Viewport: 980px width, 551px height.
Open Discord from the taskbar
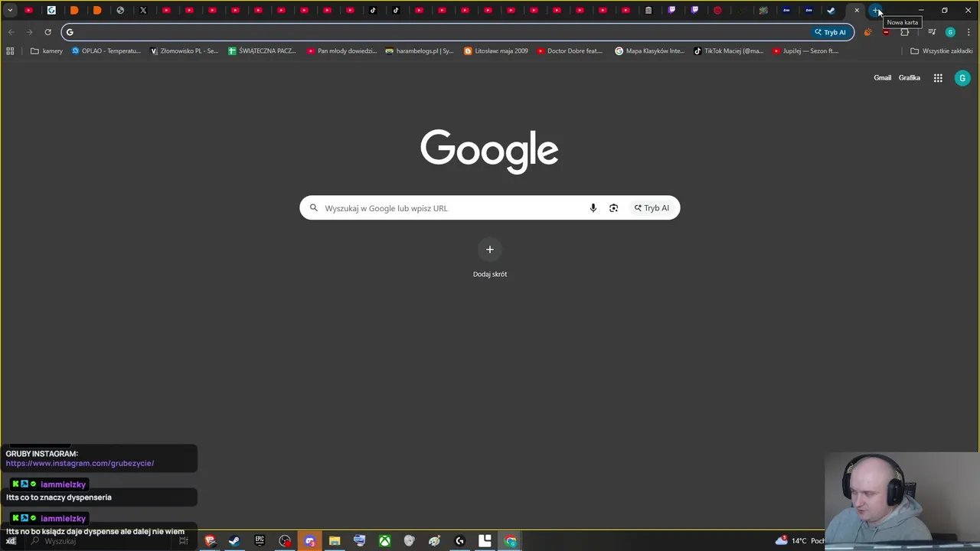click(x=310, y=541)
